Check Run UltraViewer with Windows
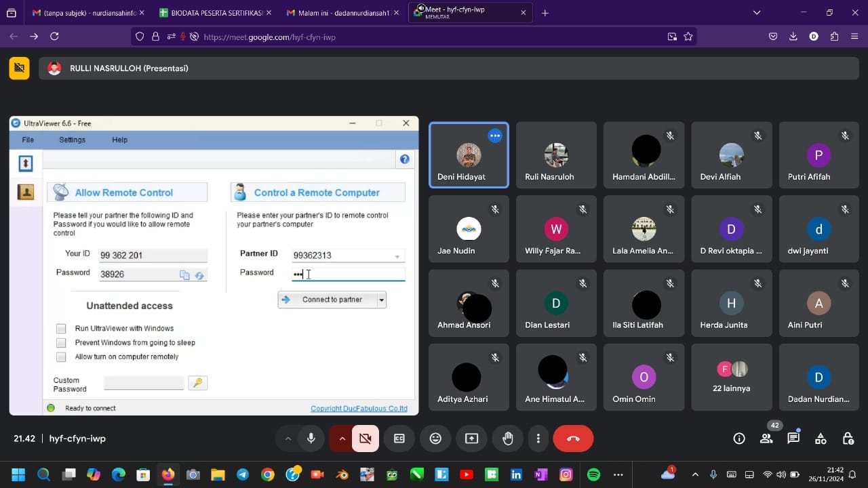The width and height of the screenshot is (868, 488). click(62, 329)
